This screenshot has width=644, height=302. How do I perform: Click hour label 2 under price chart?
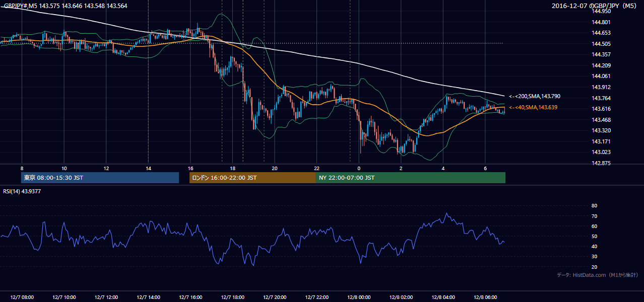click(x=401, y=168)
